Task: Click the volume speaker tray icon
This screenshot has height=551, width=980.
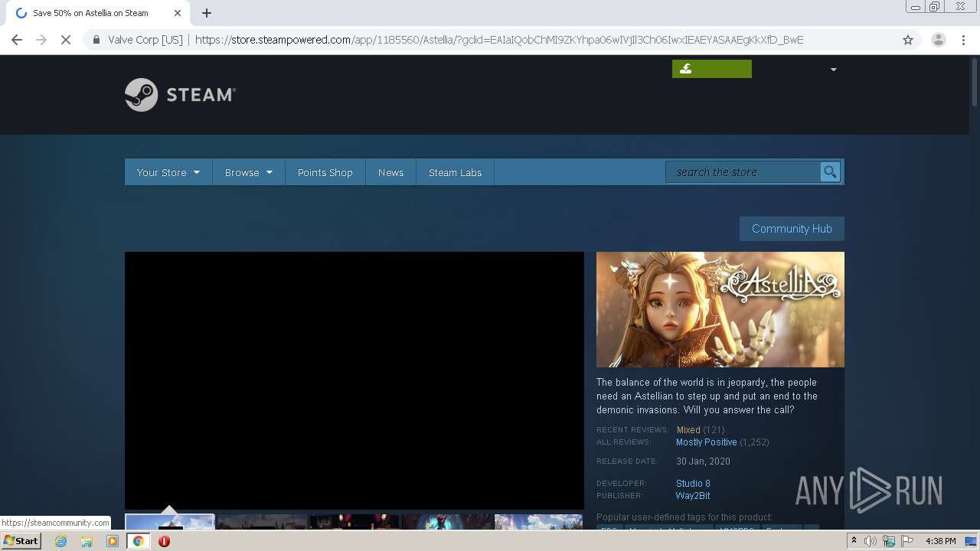Action: pyautogui.click(x=871, y=541)
